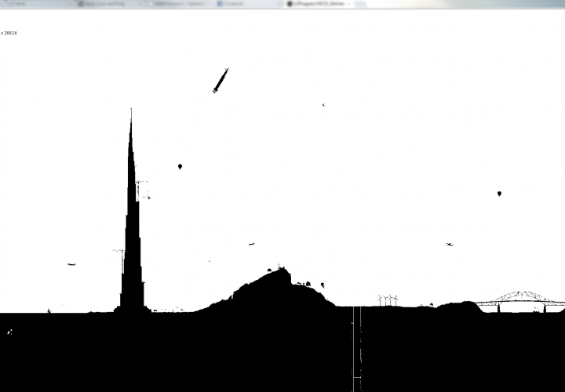Select the small airplane left of the tower
Image resolution: width=565 pixels, height=392 pixels.
pos(71,264)
